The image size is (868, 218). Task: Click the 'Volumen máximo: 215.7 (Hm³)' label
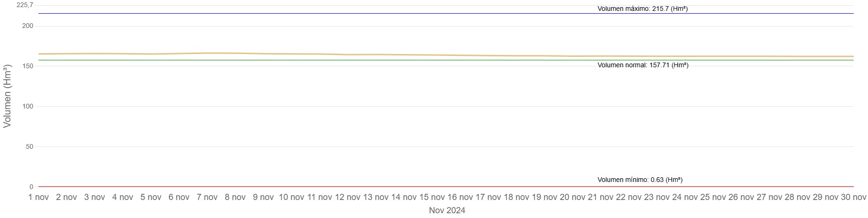(x=642, y=9)
